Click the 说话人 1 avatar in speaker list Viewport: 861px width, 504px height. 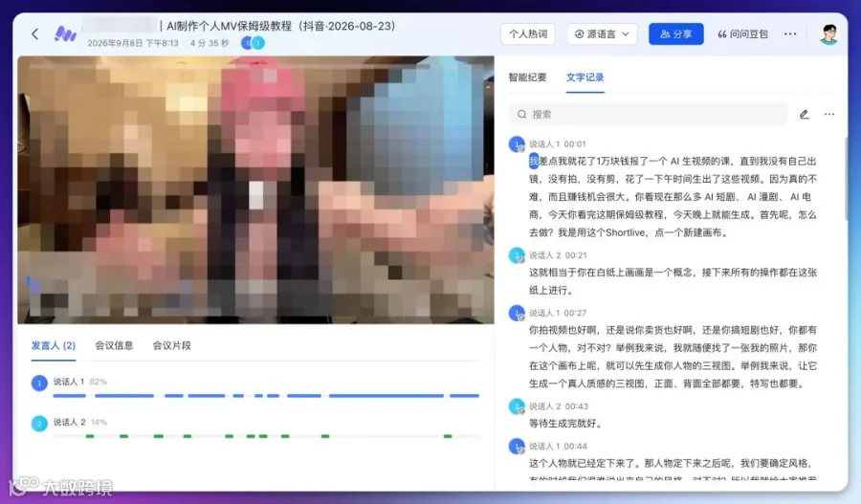tap(39, 383)
